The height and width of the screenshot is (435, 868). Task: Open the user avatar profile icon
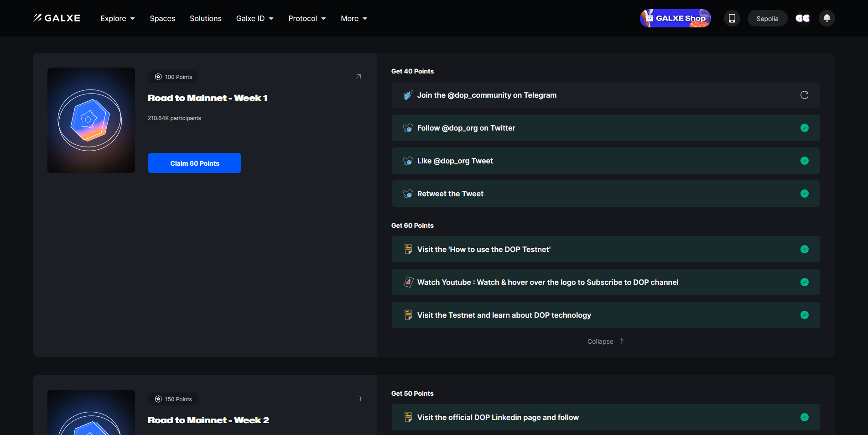coord(803,18)
